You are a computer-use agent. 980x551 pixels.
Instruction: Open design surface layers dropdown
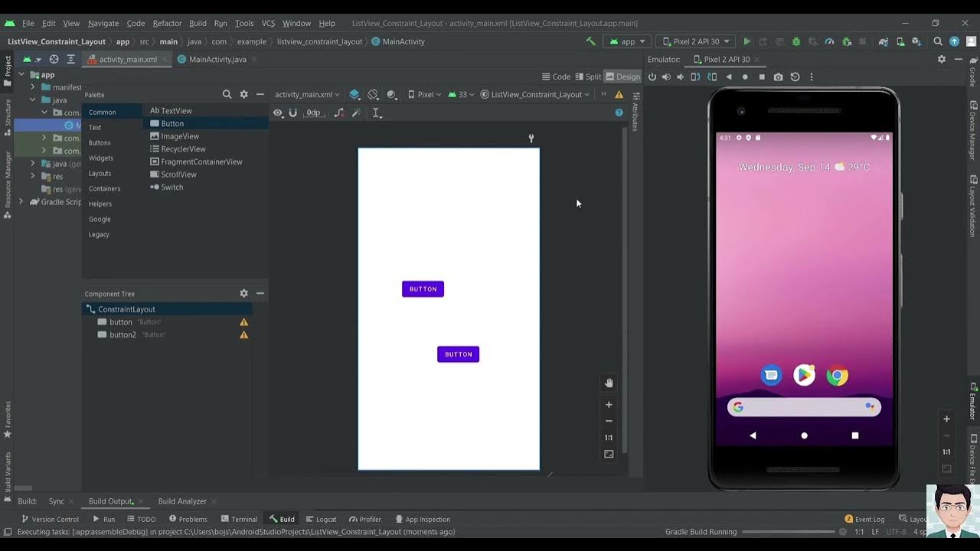coord(354,94)
